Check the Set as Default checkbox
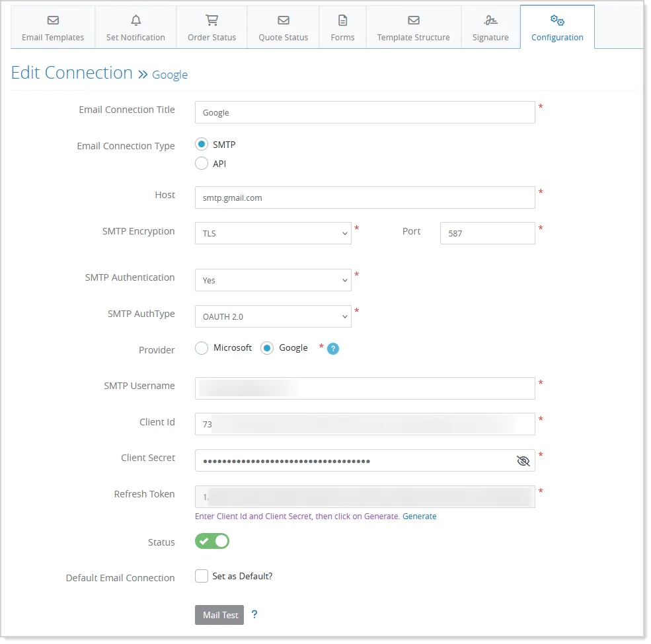The height and width of the screenshot is (644, 651). pos(202,576)
